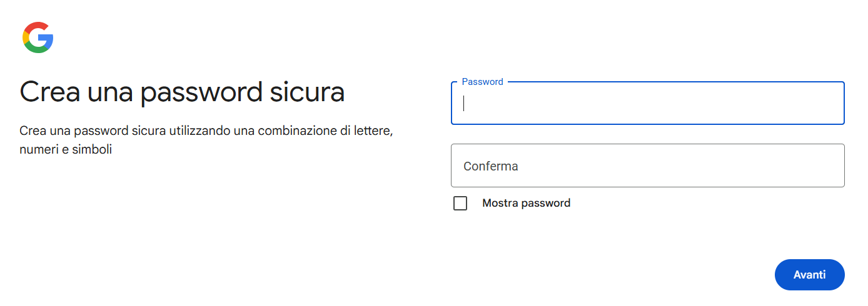Image resolution: width=868 pixels, height=306 pixels.
Task: Click the Google logo
Action: [38, 37]
